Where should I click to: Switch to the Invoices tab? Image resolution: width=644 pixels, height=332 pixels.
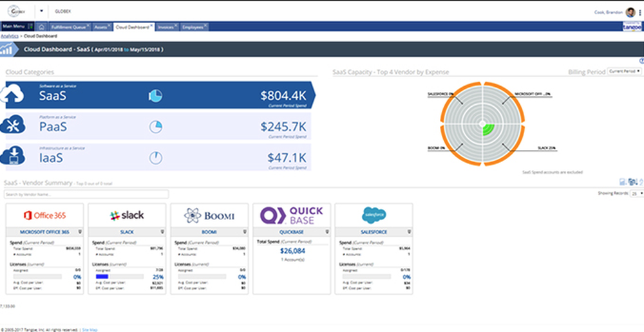point(166,27)
